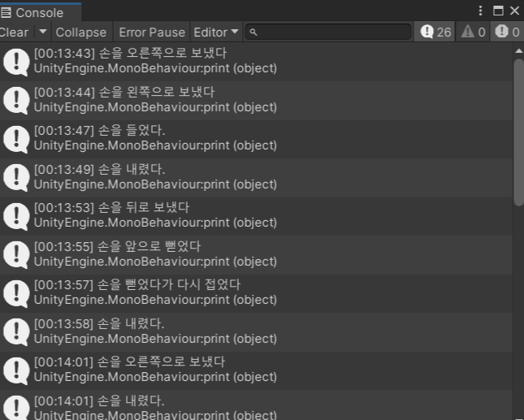
Task: Click info icon of 00:13:47 log
Action: pyautogui.click(x=16, y=140)
